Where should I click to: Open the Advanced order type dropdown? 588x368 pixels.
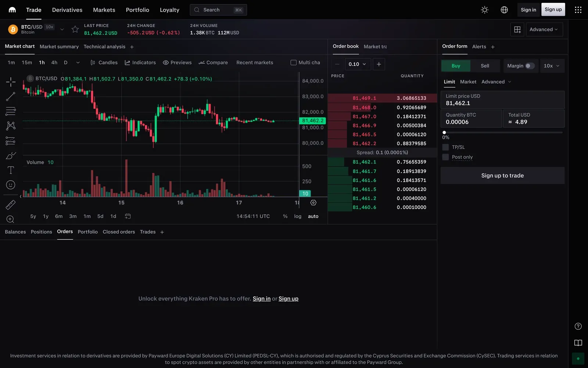(x=496, y=82)
